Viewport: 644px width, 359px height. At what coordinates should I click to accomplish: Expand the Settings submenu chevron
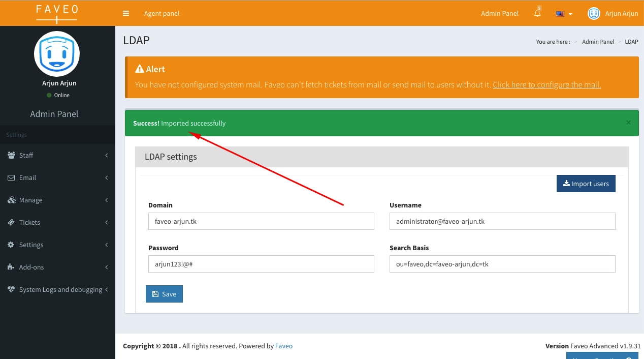click(106, 245)
